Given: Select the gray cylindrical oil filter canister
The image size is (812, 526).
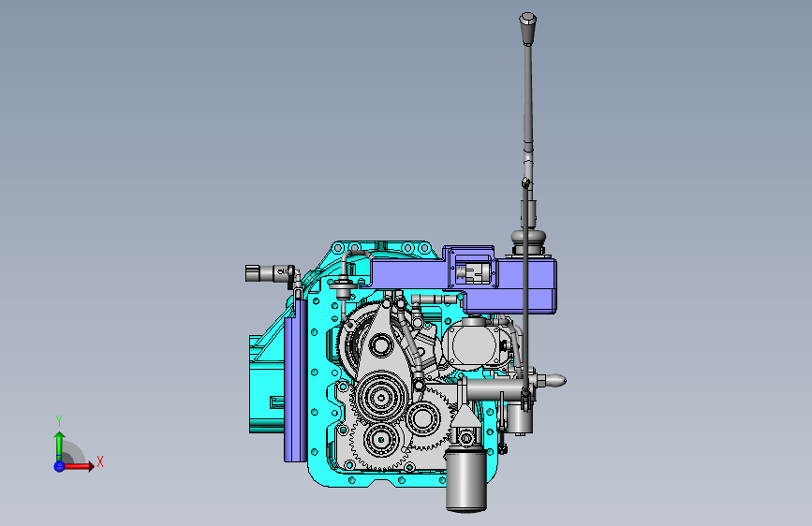Looking at the screenshot, I should [x=466, y=480].
